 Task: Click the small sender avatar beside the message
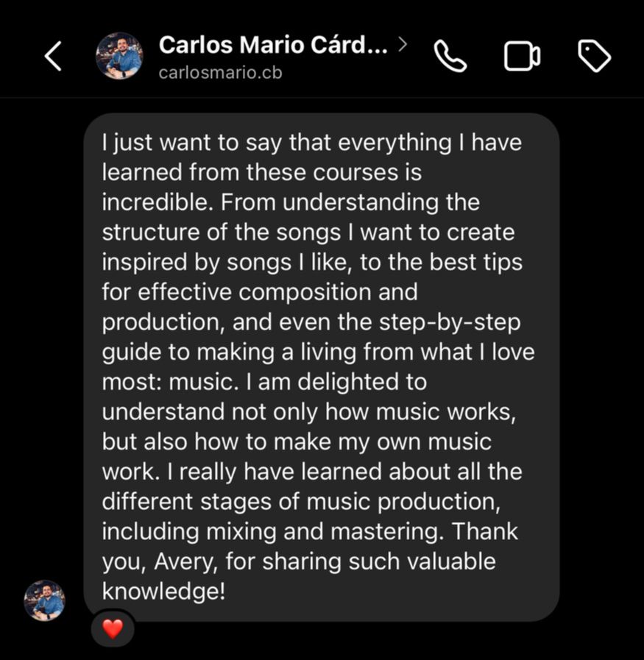point(44,600)
